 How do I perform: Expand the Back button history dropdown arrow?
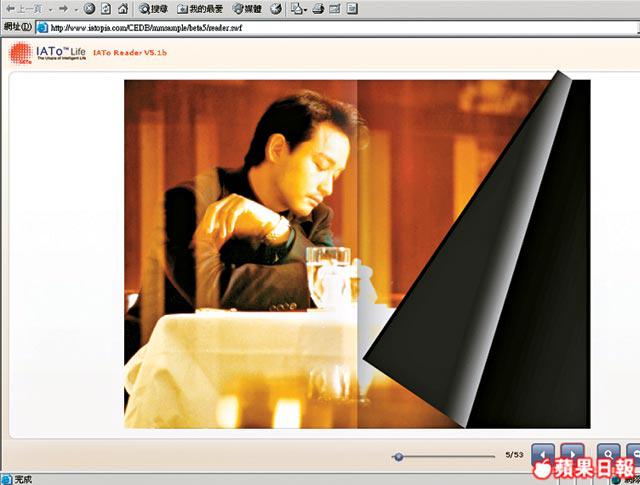click(47, 8)
